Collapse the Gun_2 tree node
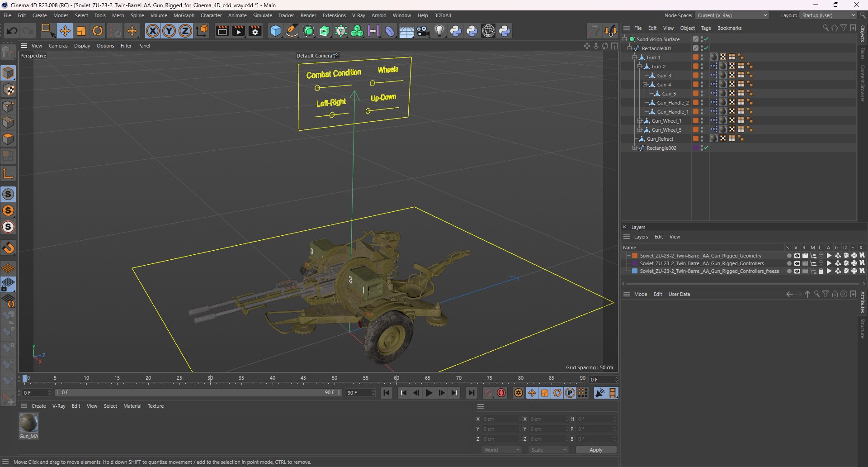The width and height of the screenshot is (868, 467). (x=640, y=67)
